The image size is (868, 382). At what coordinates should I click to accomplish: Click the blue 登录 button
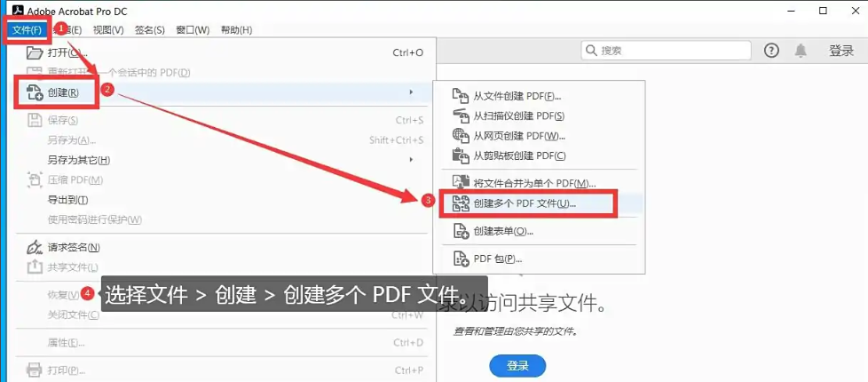pyautogui.click(x=517, y=366)
